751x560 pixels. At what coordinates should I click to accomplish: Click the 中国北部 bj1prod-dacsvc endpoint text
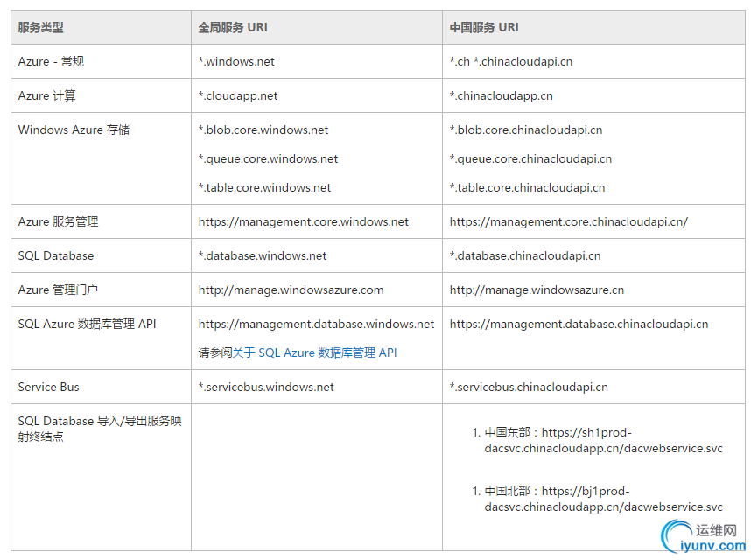(x=603, y=500)
